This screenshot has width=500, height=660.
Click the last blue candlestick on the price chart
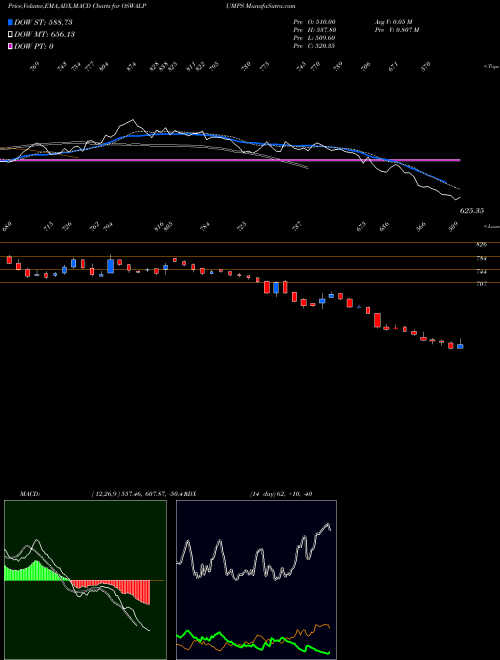click(x=460, y=346)
